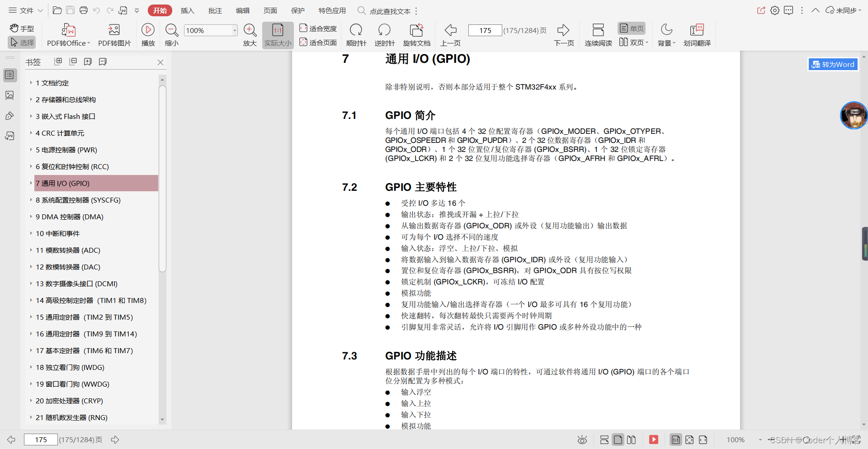Enable 划词翻译 word translation
This screenshot has width=868, height=449.
click(697, 35)
